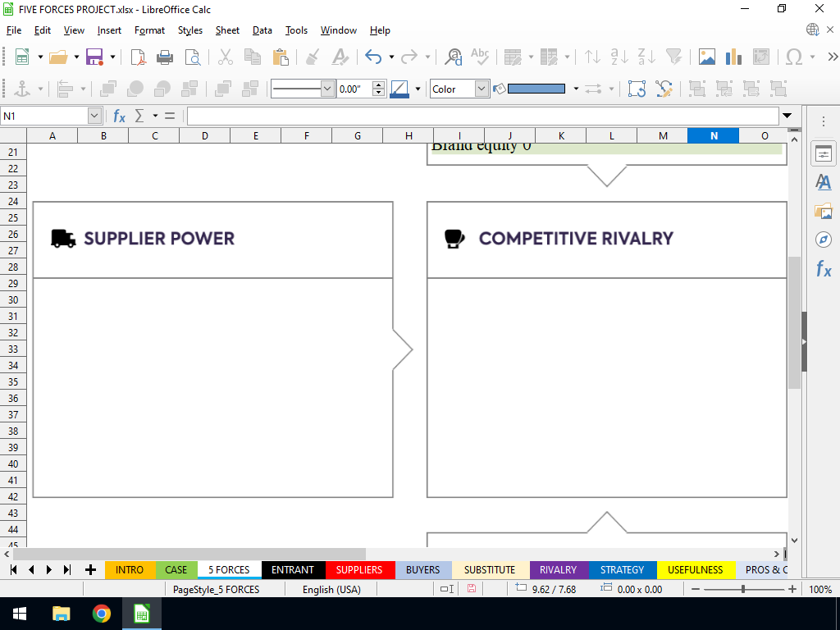Image resolution: width=840 pixels, height=630 pixels.
Task: Open sidebar Properties panel
Action: tap(824, 155)
